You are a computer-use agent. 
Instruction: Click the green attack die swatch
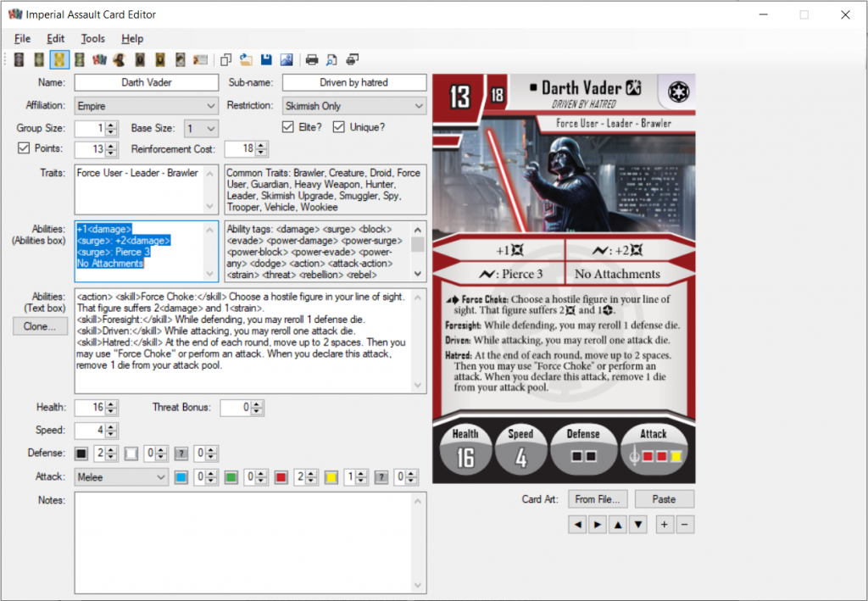(x=231, y=477)
